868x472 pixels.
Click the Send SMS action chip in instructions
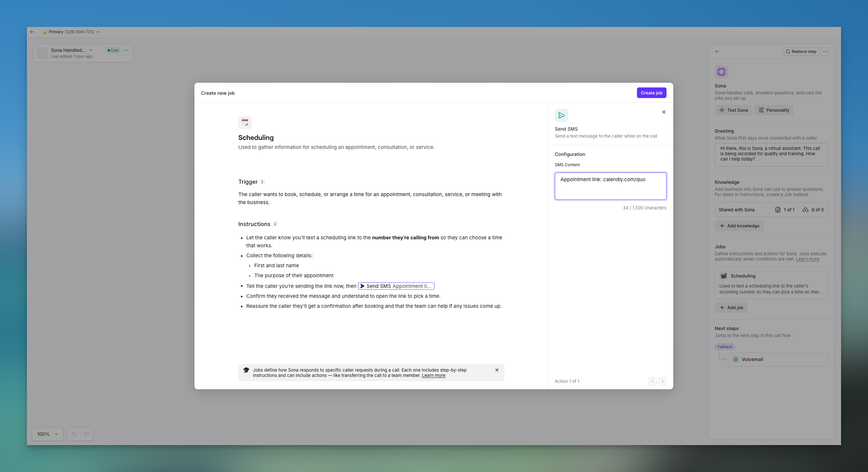pos(396,286)
